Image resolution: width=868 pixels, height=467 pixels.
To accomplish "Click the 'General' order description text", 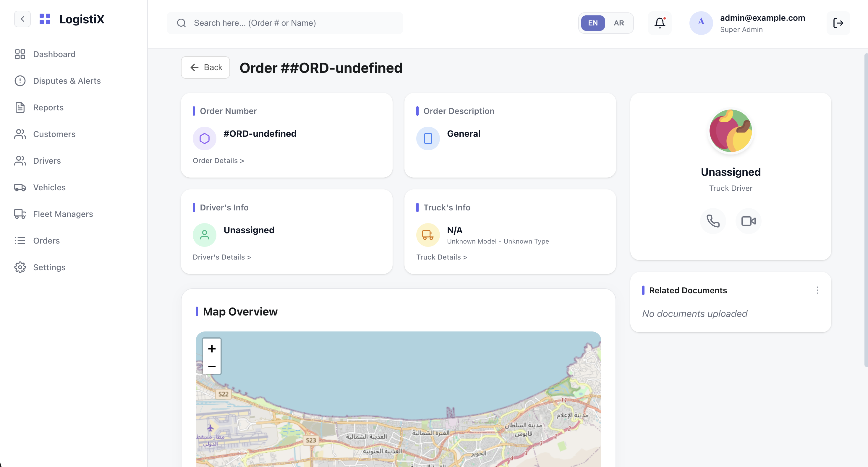I will 464,134.
